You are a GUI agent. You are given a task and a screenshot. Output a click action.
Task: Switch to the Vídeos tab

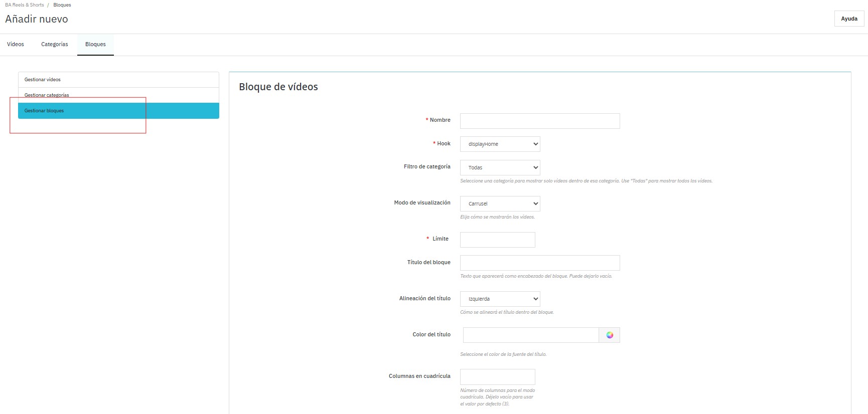click(16, 44)
